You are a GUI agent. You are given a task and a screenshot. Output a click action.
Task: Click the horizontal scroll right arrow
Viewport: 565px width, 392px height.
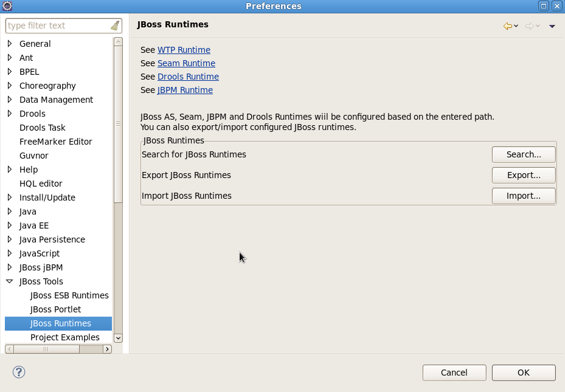coord(107,349)
